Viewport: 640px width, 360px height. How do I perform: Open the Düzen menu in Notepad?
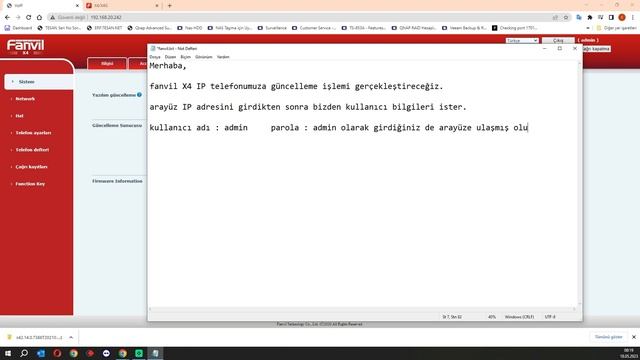point(170,57)
